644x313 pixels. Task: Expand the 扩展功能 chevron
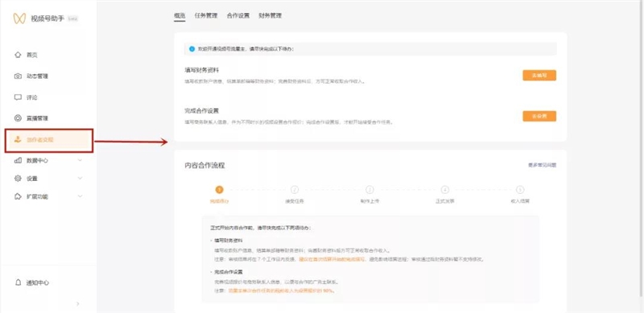pos(80,196)
